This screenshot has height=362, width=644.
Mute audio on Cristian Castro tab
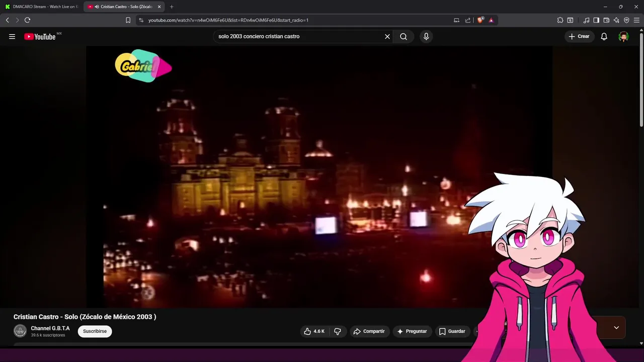97,7
